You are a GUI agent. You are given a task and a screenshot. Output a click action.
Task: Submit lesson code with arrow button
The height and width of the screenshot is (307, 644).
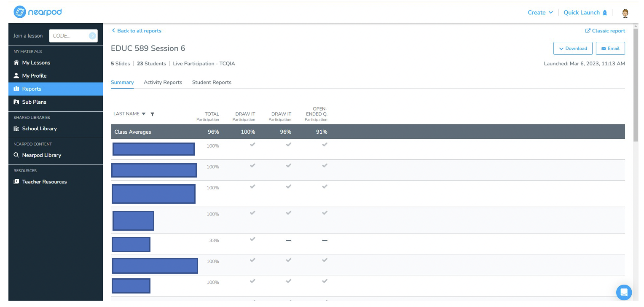pyautogui.click(x=92, y=36)
